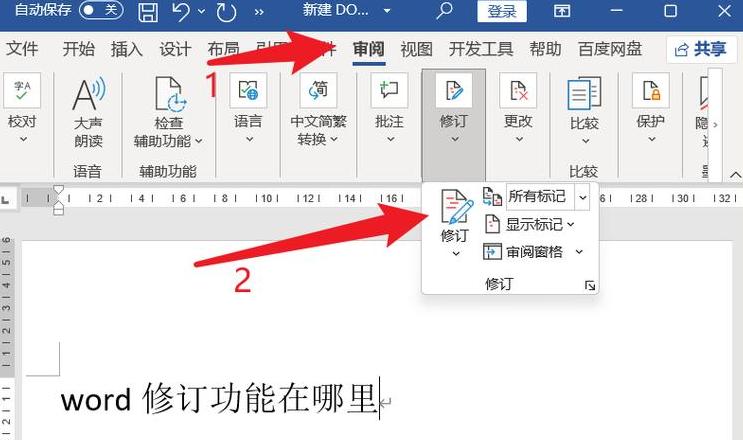Expand the 批注 dropdown chevron

390,139
